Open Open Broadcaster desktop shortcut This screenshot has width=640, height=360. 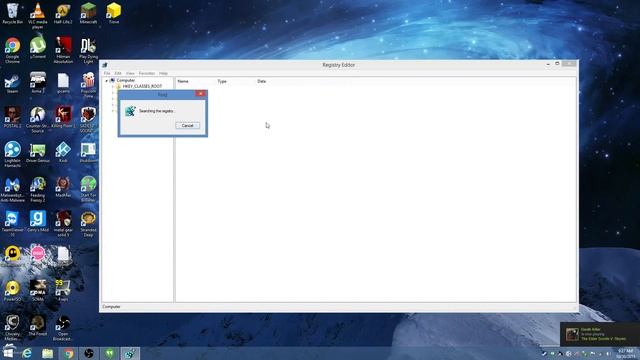point(63,328)
